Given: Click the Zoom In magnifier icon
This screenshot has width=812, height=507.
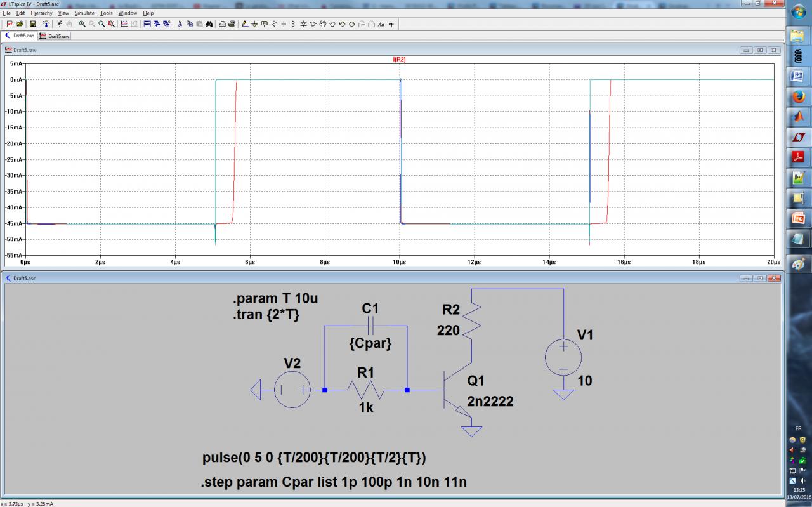Looking at the screenshot, I should tap(82, 23).
